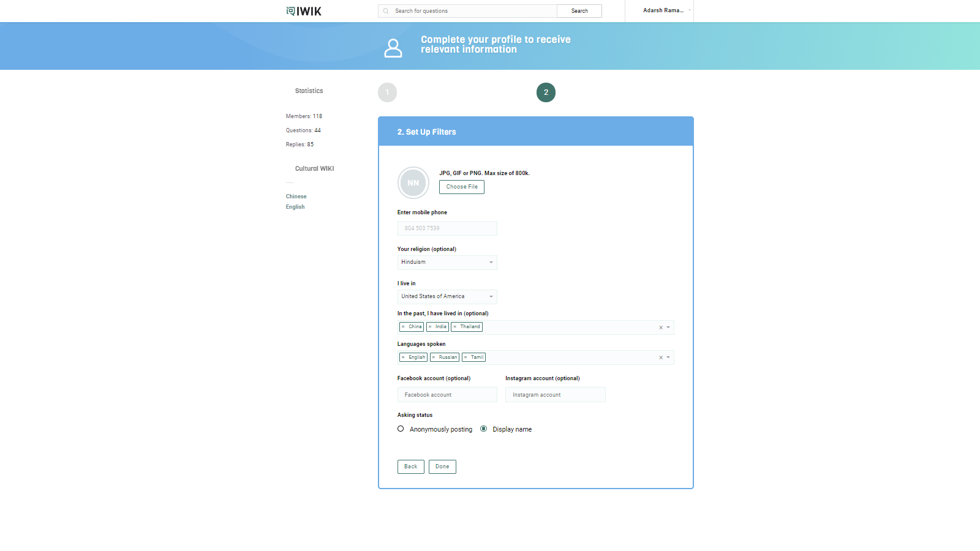This screenshot has height=551, width=980.
Task: Expand the past countries dropdown arrow
Action: click(x=668, y=328)
